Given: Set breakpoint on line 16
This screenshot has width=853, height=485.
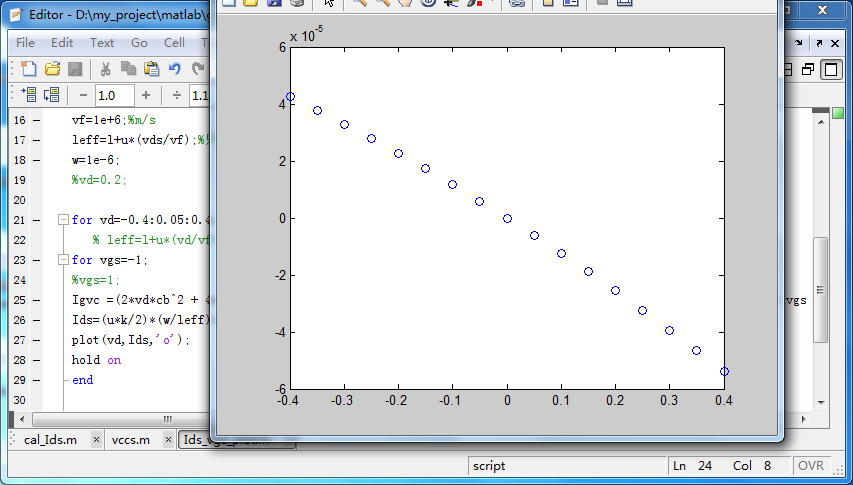Looking at the screenshot, I should click(36, 120).
